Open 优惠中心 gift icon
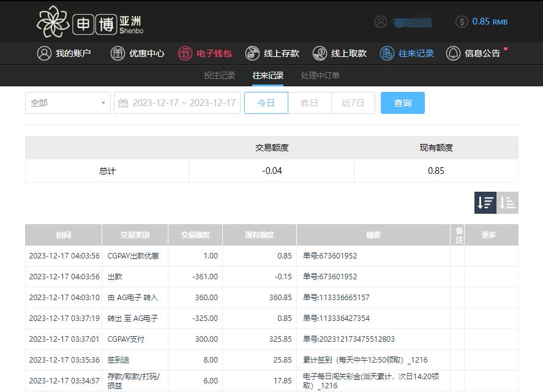Screen dimensions: 543x392 click(118, 53)
